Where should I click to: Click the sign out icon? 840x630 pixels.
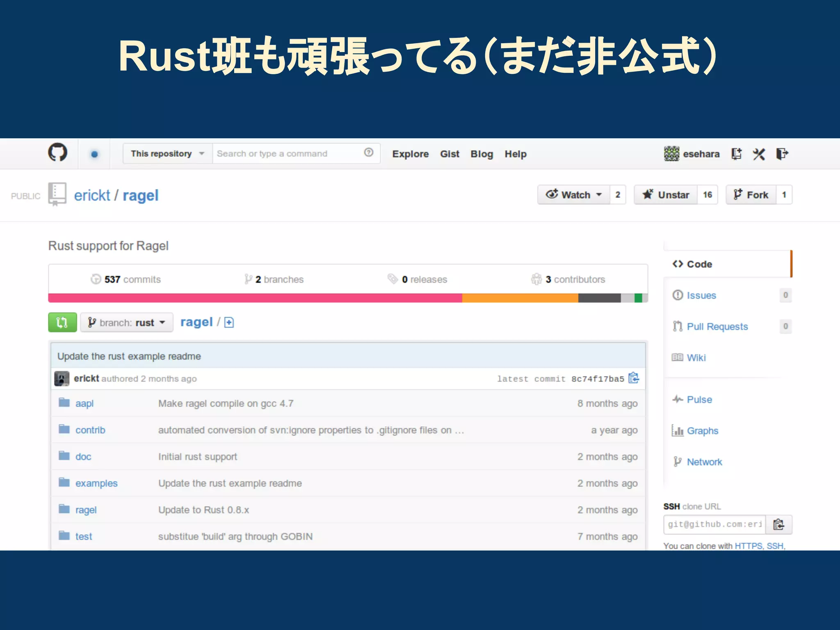coord(782,154)
